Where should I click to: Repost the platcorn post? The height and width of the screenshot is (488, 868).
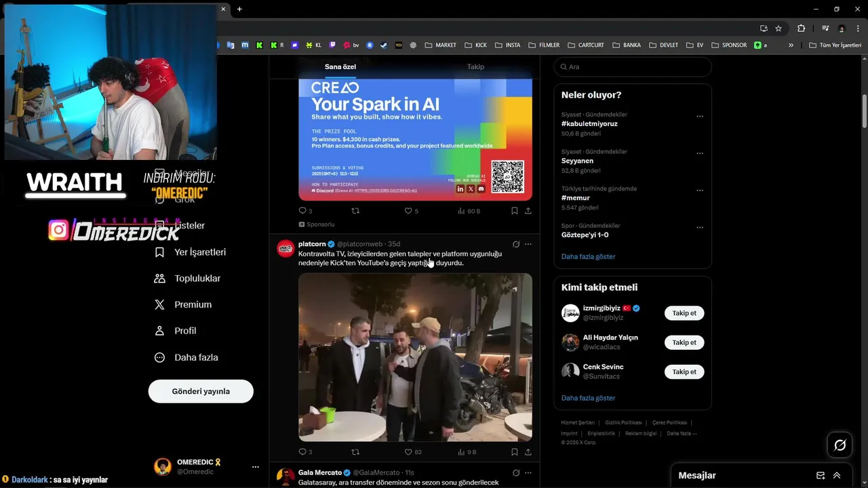(355, 452)
